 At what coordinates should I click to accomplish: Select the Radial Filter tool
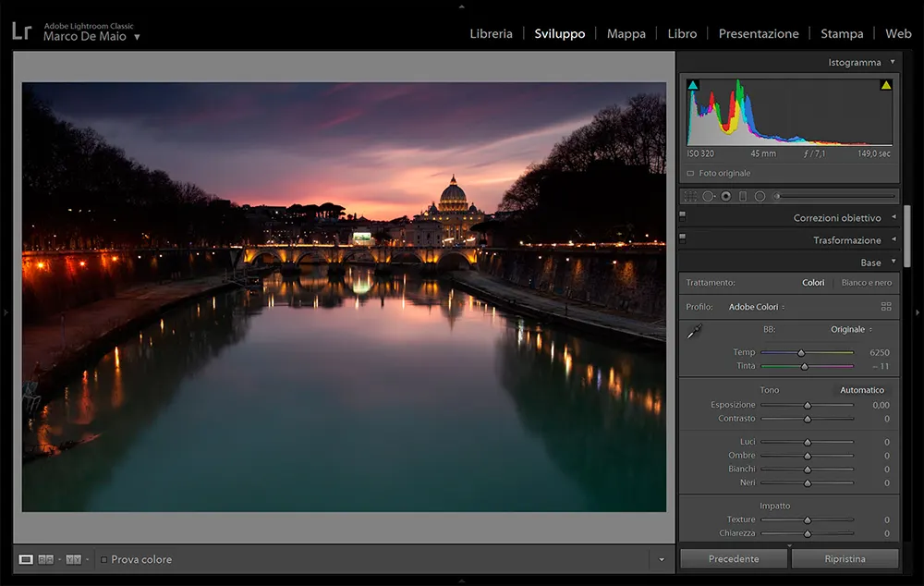[760, 196]
